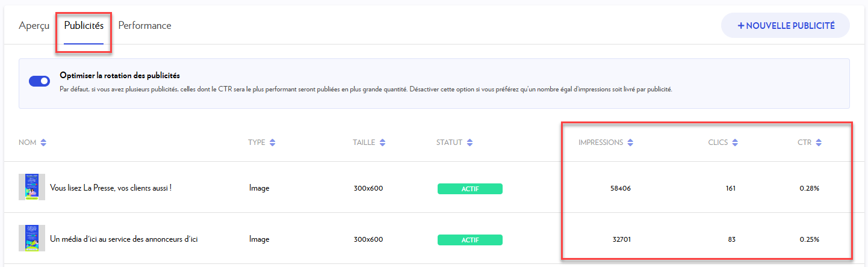Viewport: 868px width, 267px height.
Task: Click ACTIF status badge of first ad
Action: pos(470,189)
